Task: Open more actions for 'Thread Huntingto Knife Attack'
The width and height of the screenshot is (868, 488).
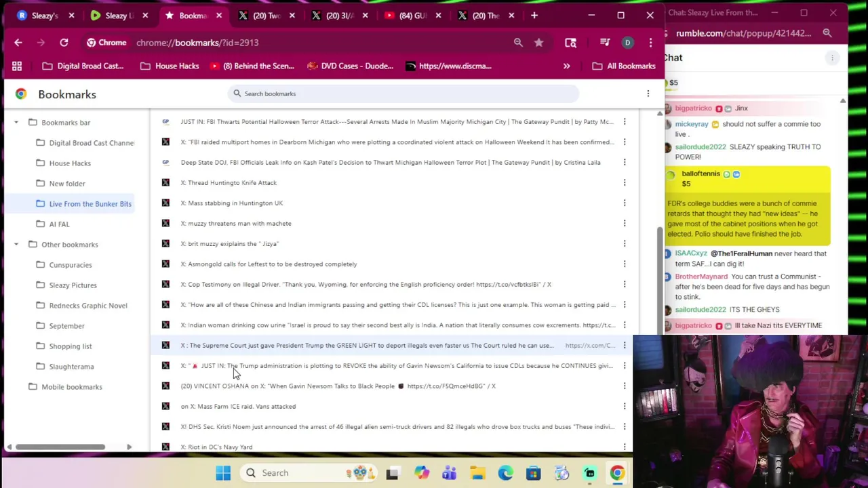Action: click(625, 182)
